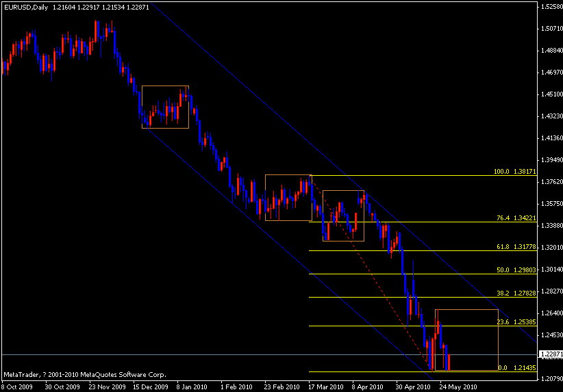Click the 1.39490 price axis label
Screen dimensions: 563x392
pos(552,160)
